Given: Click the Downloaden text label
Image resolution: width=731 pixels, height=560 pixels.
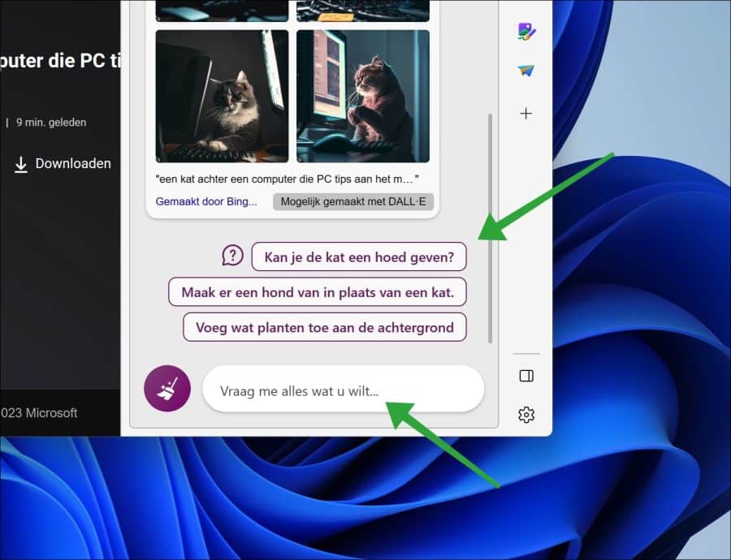Looking at the screenshot, I should click(73, 163).
